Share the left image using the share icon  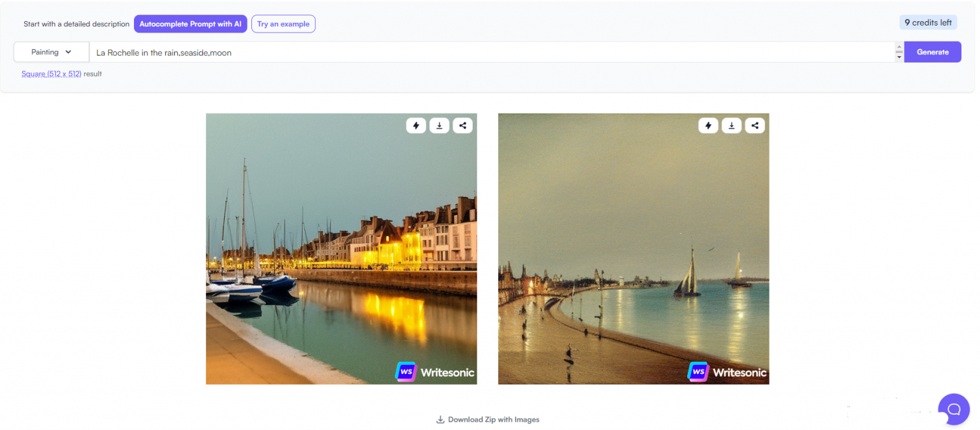(x=463, y=125)
